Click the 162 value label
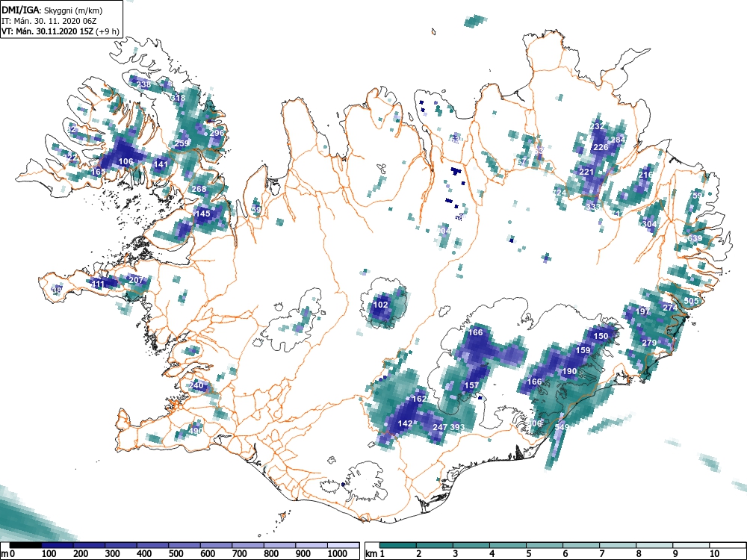The height and width of the screenshot is (560, 747). pyautogui.click(x=419, y=399)
